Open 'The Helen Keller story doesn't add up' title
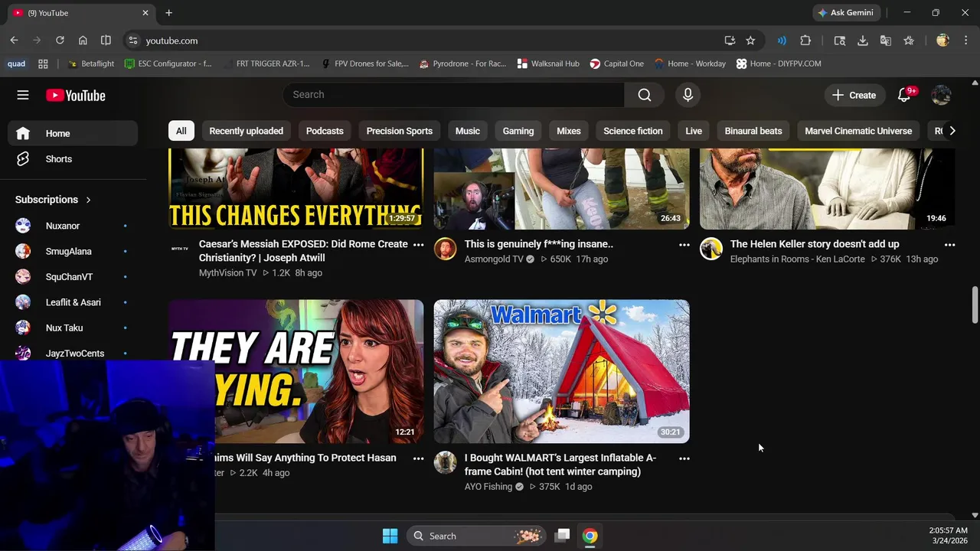The image size is (980, 551). point(815,244)
